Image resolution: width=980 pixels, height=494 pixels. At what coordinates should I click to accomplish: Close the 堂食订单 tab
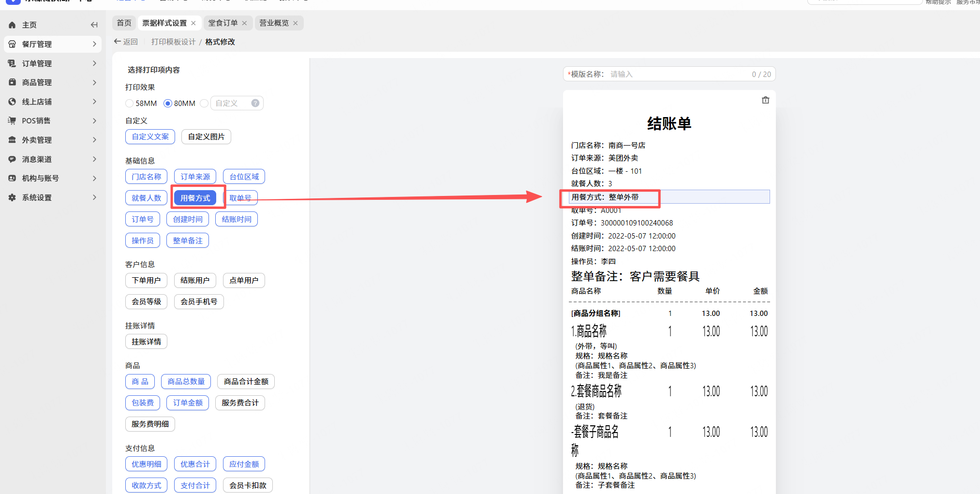pyautogui.click(x=244, y=23)
